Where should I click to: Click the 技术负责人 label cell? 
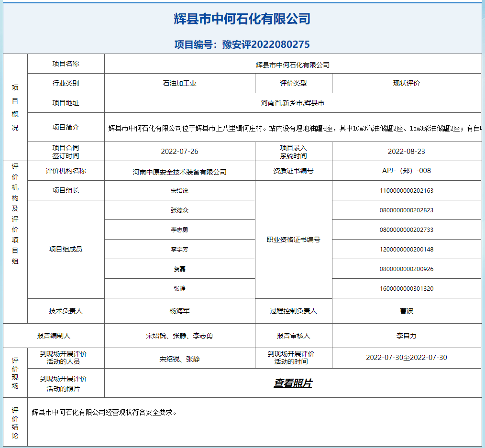66,311
